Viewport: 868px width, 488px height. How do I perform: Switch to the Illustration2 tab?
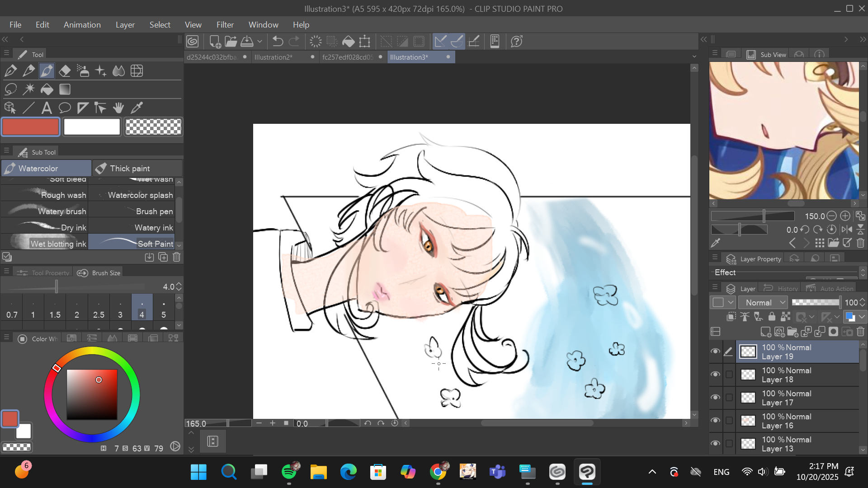tap(274, 57)
